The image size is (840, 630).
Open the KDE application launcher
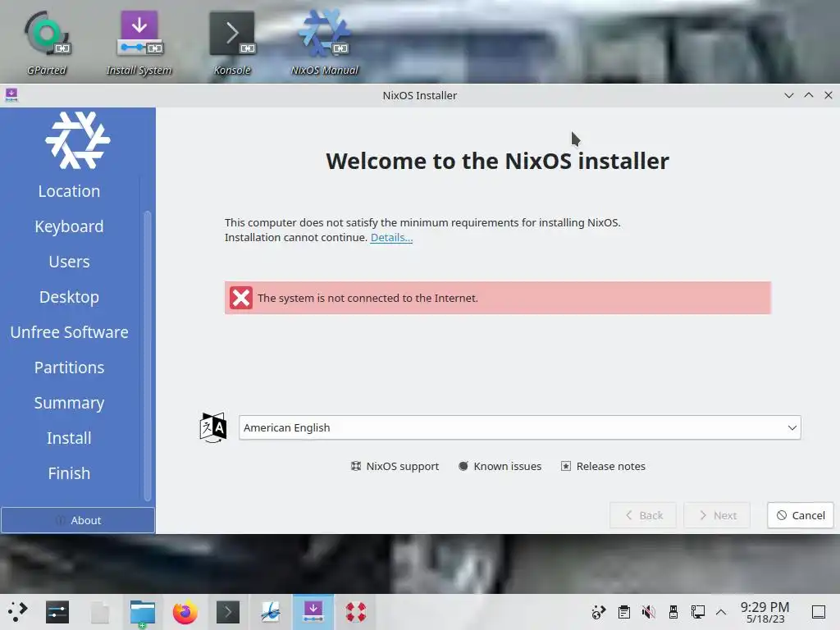pos(17,612)
